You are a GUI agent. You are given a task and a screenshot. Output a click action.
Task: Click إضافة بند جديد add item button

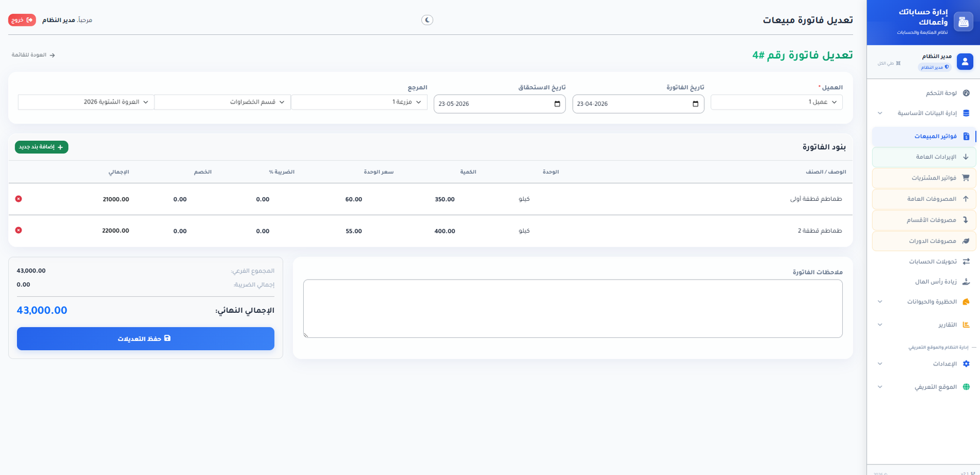tap(42, 147)
